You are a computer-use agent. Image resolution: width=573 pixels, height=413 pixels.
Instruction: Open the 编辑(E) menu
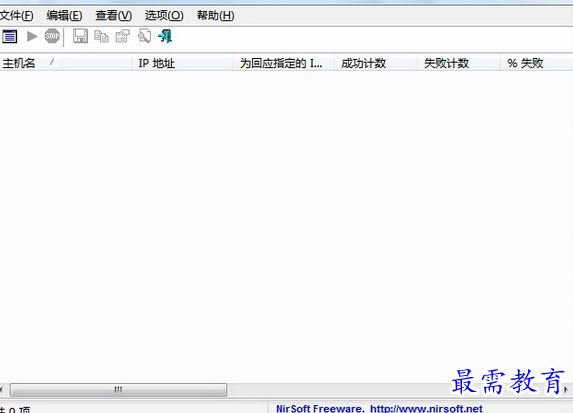tap(64, 16)
